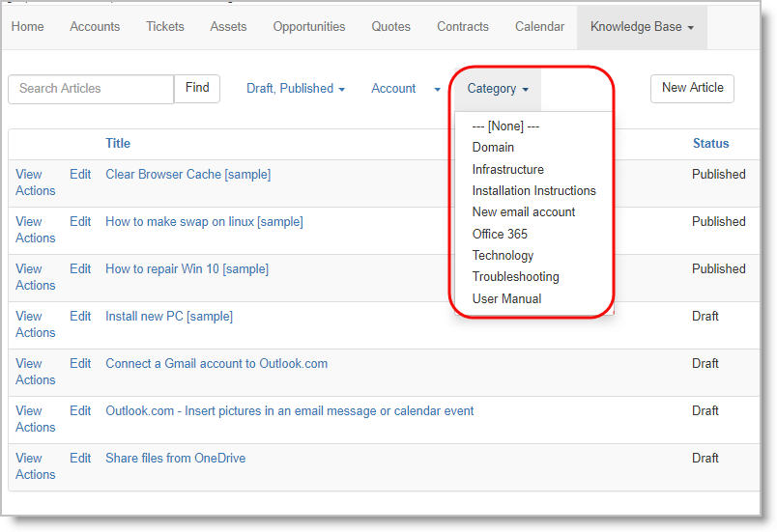Select Installation Instructions category

(533, 190)
